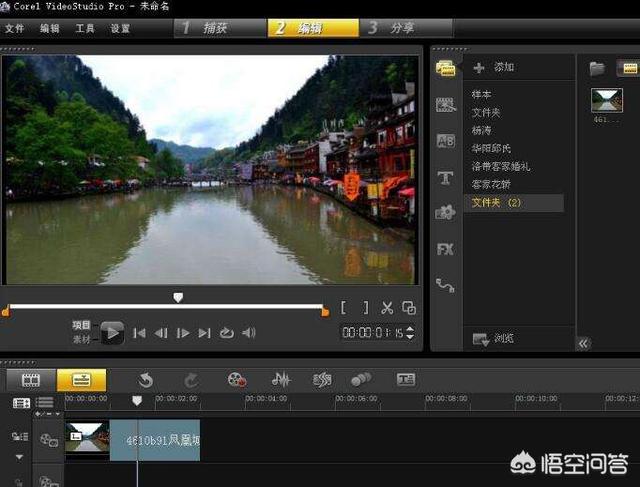Set mark-out with the ] button
Viewport: 640px width, 487px height.
coord(366,307)
